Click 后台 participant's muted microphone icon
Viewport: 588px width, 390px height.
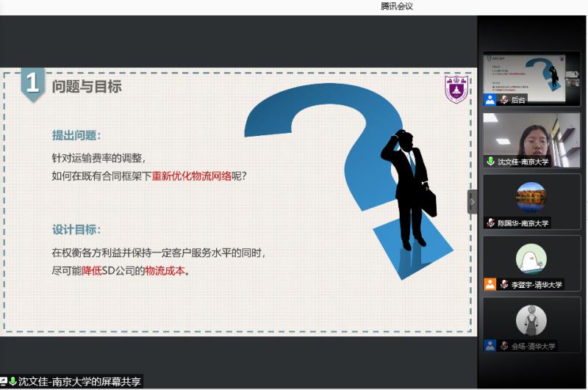tap(504, 99)
